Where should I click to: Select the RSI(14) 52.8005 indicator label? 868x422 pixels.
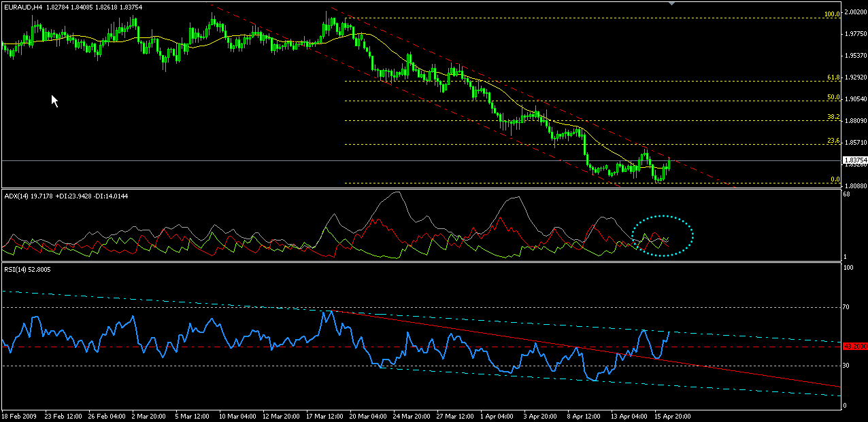point(27,270)
